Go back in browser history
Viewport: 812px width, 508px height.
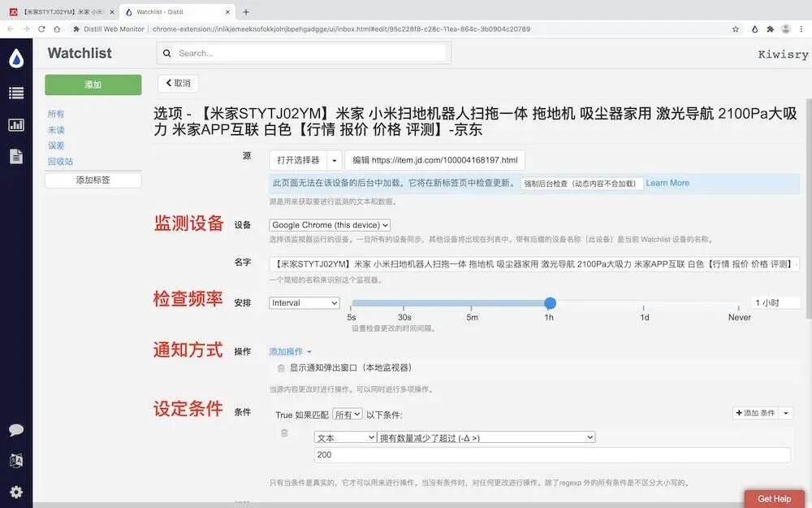11,29
